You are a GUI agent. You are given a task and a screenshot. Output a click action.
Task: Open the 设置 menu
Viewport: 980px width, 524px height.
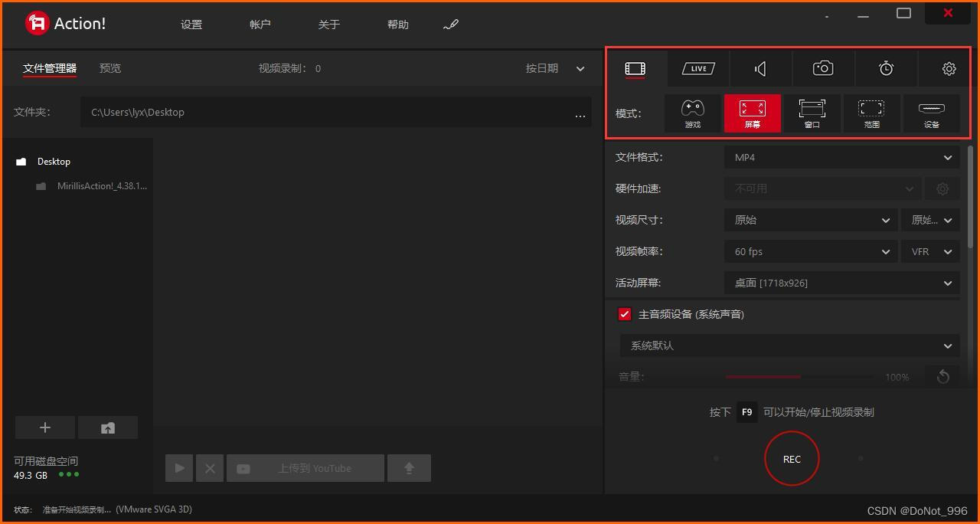pyautogui.click(x=191, y=25)
